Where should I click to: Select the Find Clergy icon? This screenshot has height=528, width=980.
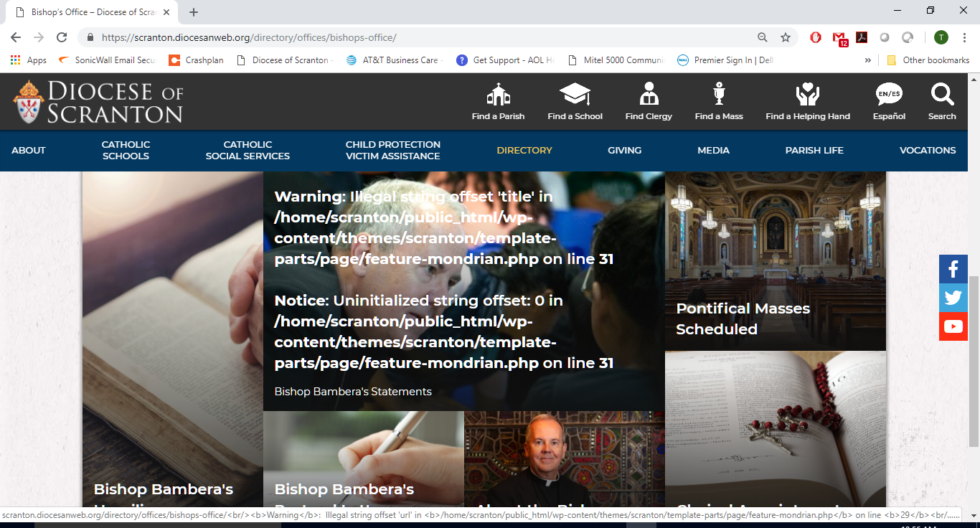649,95
